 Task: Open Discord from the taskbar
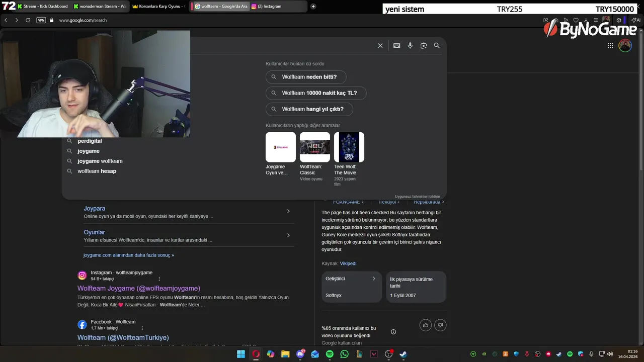[300, 354]
